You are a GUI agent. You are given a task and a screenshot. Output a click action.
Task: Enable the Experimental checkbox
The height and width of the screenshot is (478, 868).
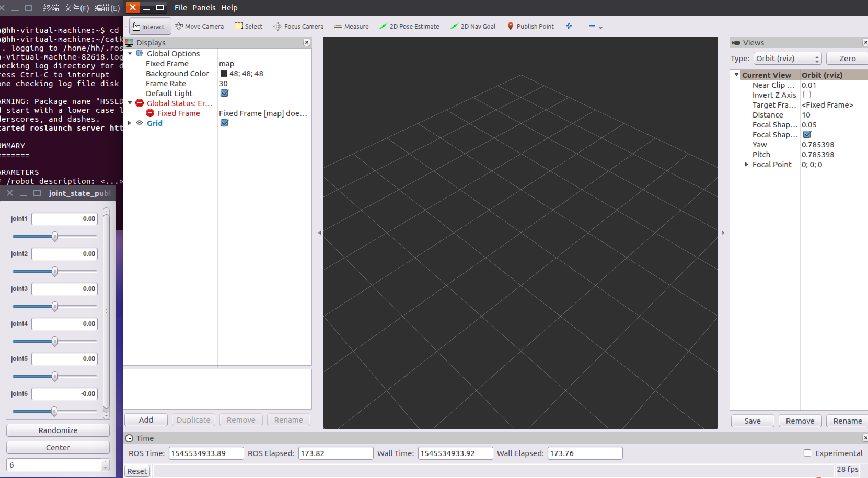pyautogui.click(x=807, y=453)
